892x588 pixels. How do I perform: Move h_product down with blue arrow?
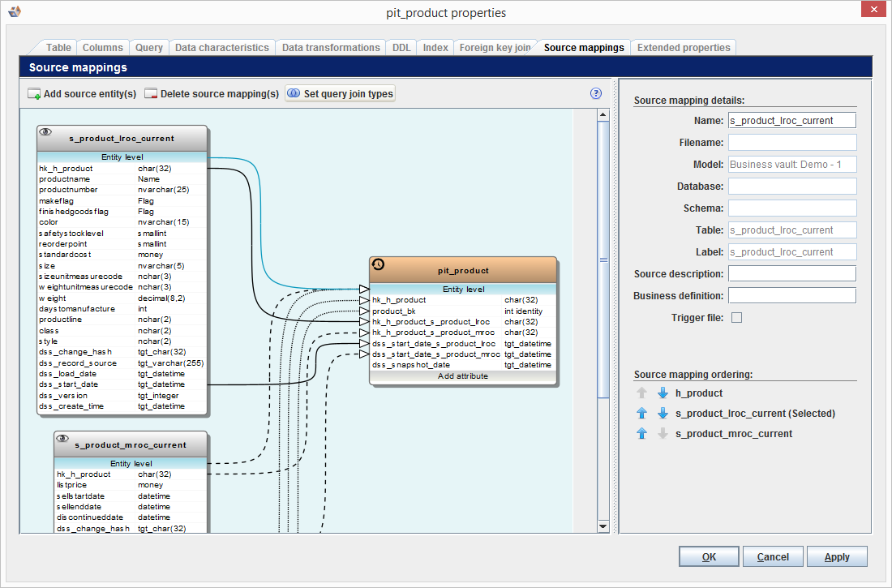[663, 393]
